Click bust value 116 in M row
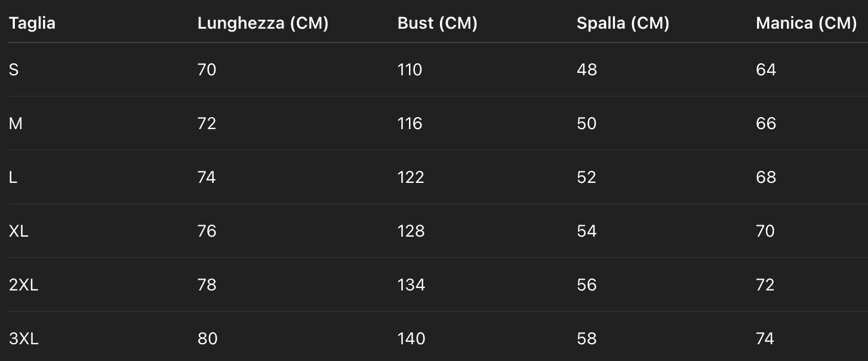 click(x=410, y=124)
